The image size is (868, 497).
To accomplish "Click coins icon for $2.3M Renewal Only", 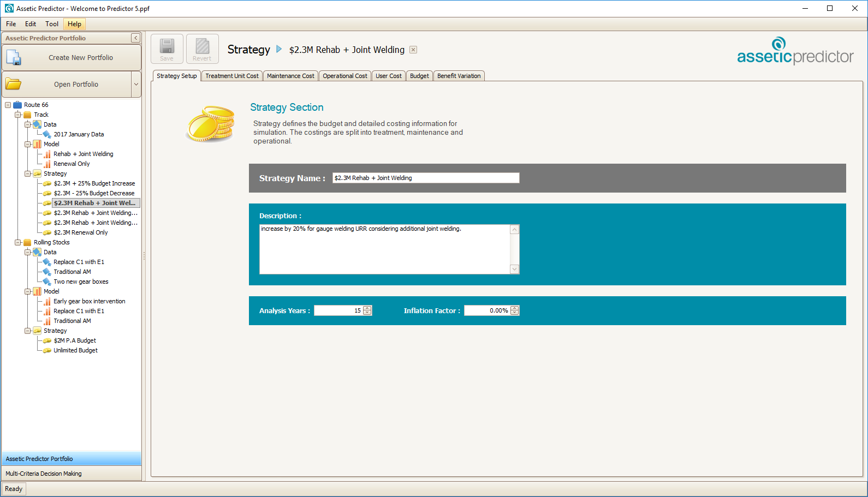I will [47, 232].
